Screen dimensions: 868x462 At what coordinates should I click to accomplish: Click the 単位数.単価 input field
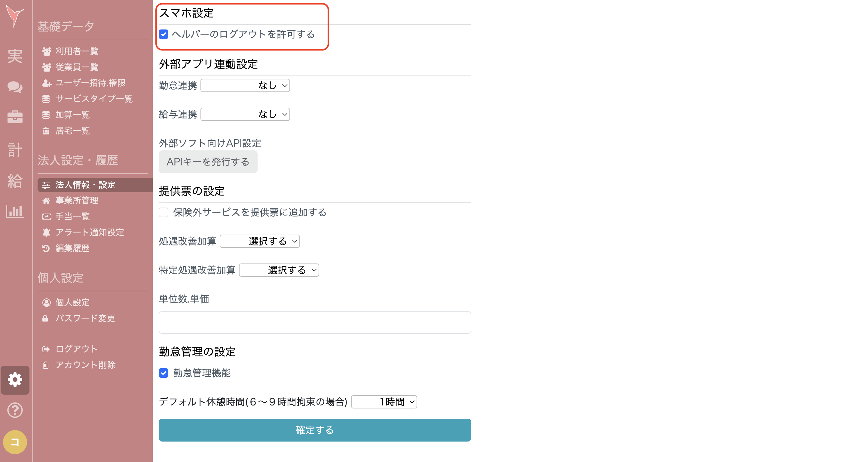click(x=314, y=322)
